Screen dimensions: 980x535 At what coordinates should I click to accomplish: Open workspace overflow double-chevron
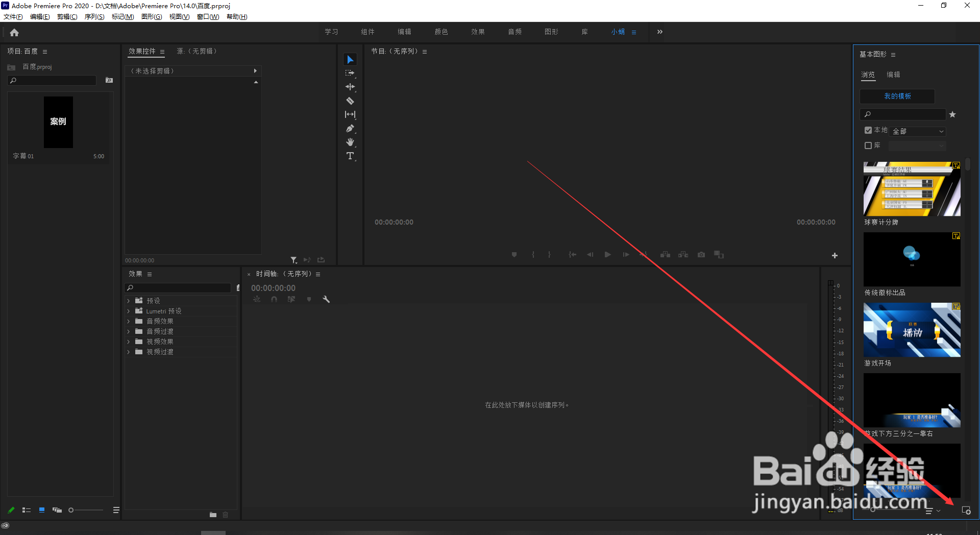tap(660, 32)
